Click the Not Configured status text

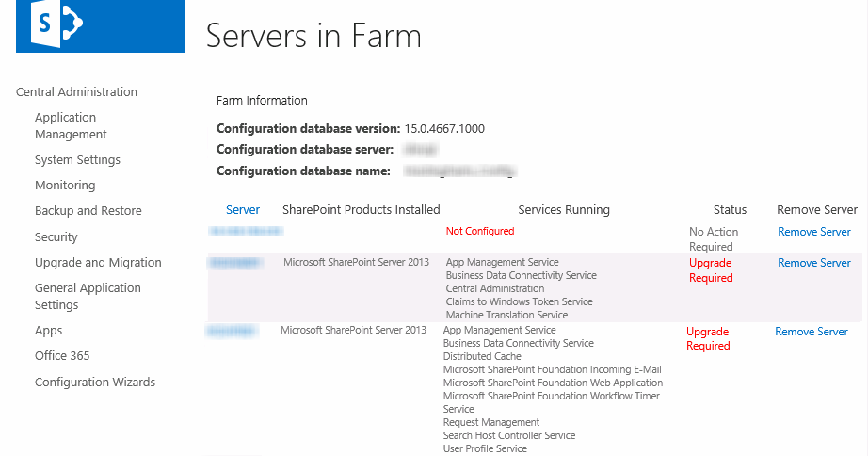click(x=480, y=231)
